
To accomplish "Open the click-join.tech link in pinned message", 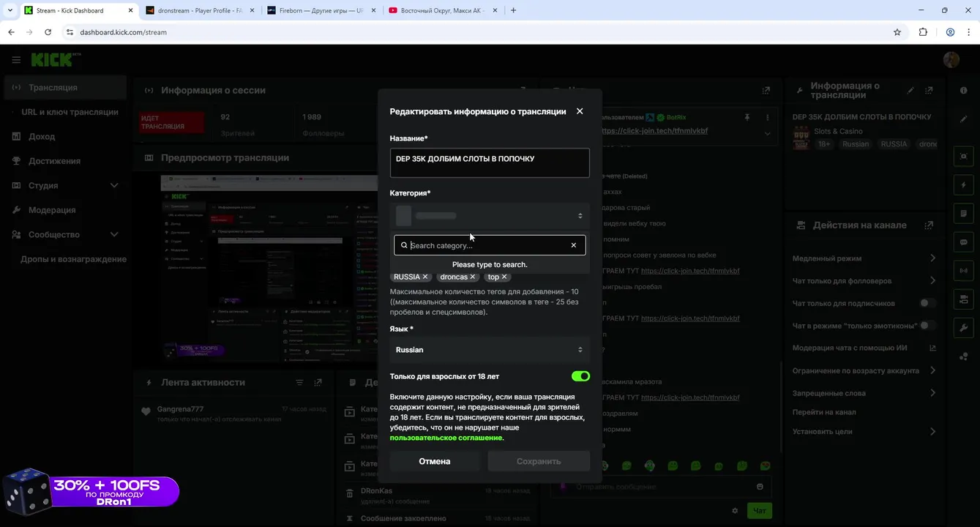I will tap(654, 131).
